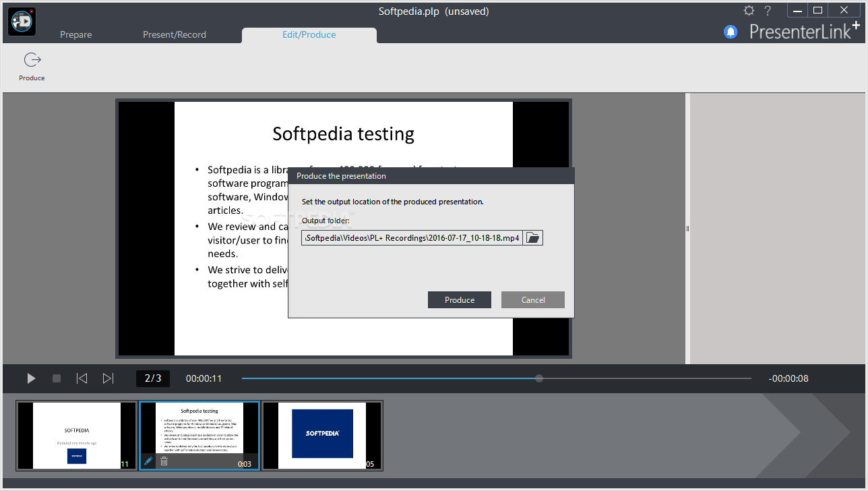The width and height of the screenshot is (868, 491).
Task: Open settings gear in title bar
Action: tap(749, 11)
